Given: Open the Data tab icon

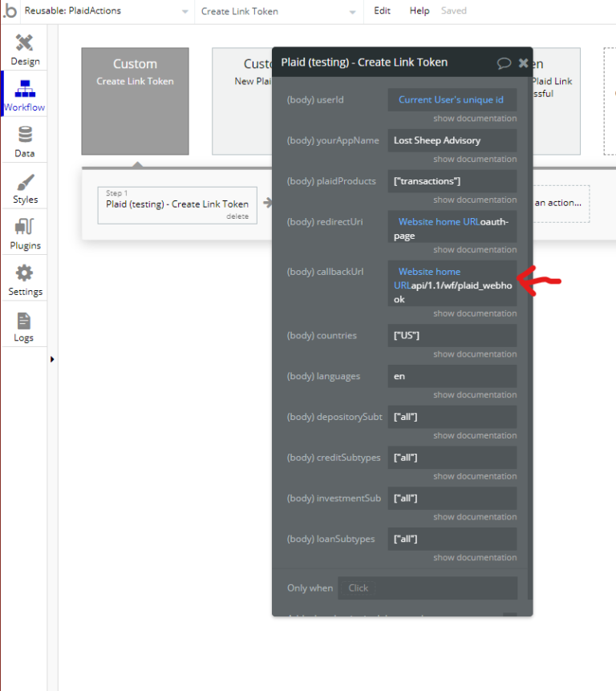Looking at the screenshot, I should point(25,135).
